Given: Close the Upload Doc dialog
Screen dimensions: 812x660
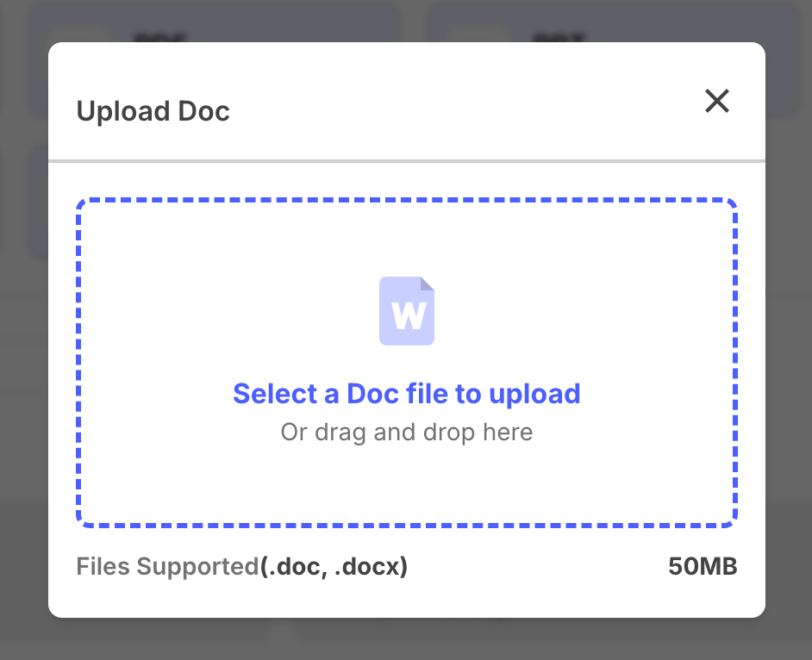Looking at the screenshot, I should point(717,101).
